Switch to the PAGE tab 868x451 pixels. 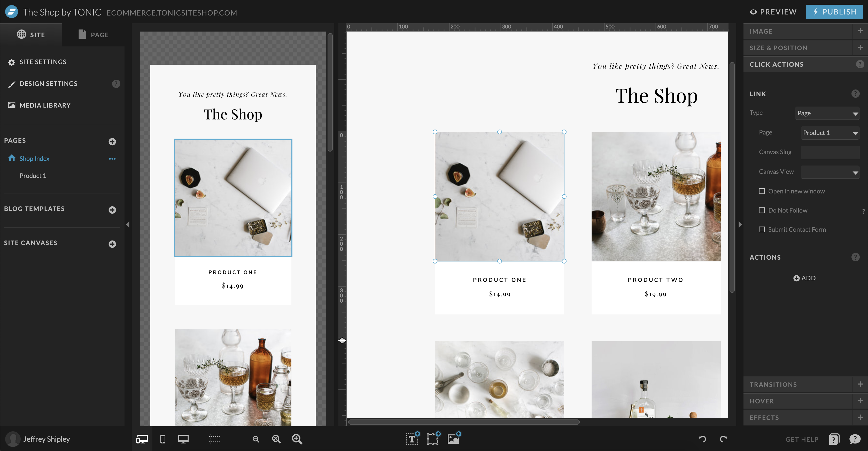pos(93,35)
